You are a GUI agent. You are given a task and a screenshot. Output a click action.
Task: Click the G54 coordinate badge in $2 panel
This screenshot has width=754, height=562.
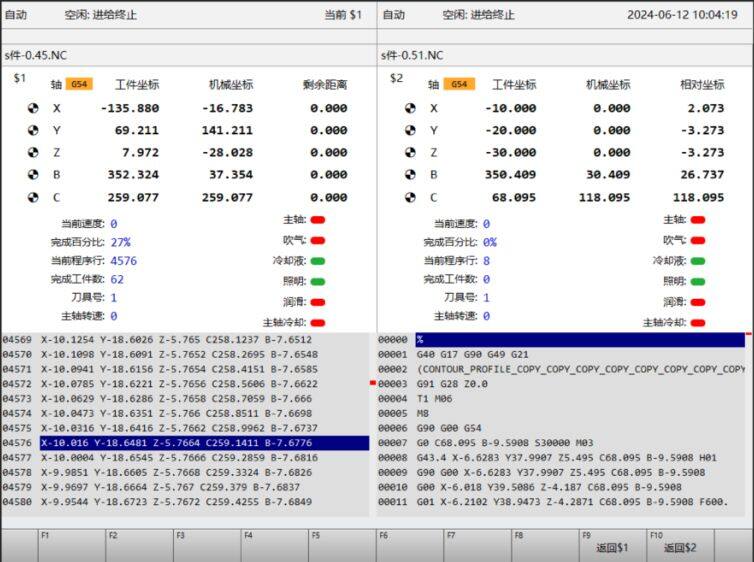point(459,84)
